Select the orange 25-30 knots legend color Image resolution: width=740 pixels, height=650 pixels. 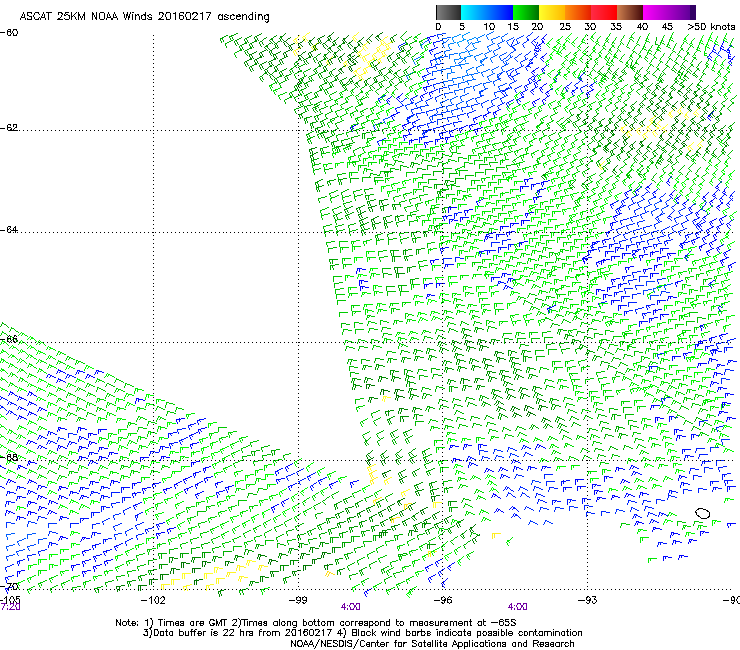tap(578, 12)
